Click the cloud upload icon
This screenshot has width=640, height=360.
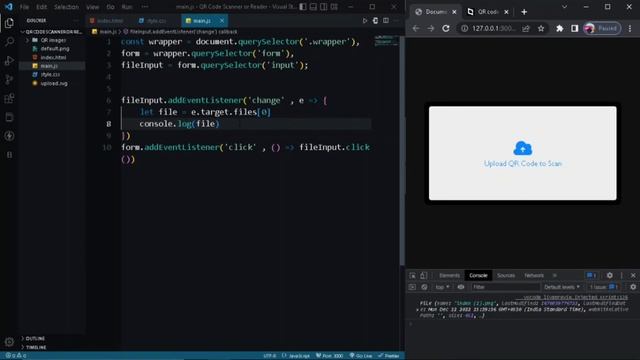(522, 148)
